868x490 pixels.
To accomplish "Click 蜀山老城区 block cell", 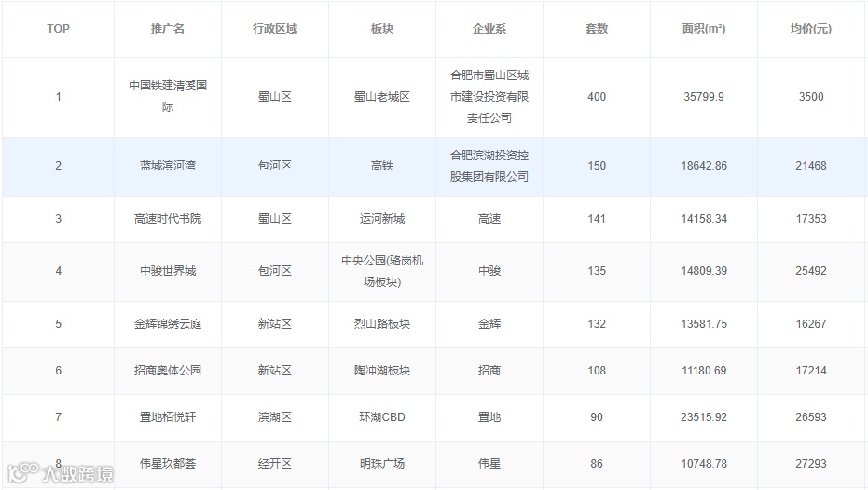I will [x=382, y=97].
